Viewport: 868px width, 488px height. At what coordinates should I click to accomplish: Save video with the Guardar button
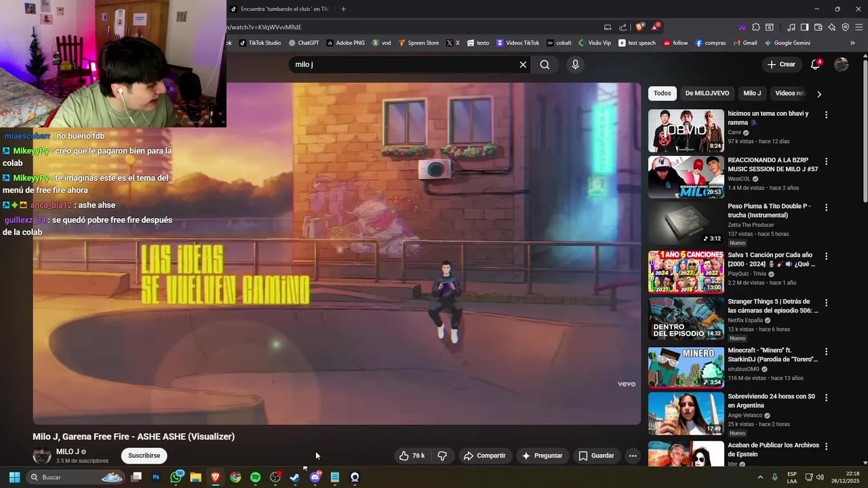(x=596, y=455)
